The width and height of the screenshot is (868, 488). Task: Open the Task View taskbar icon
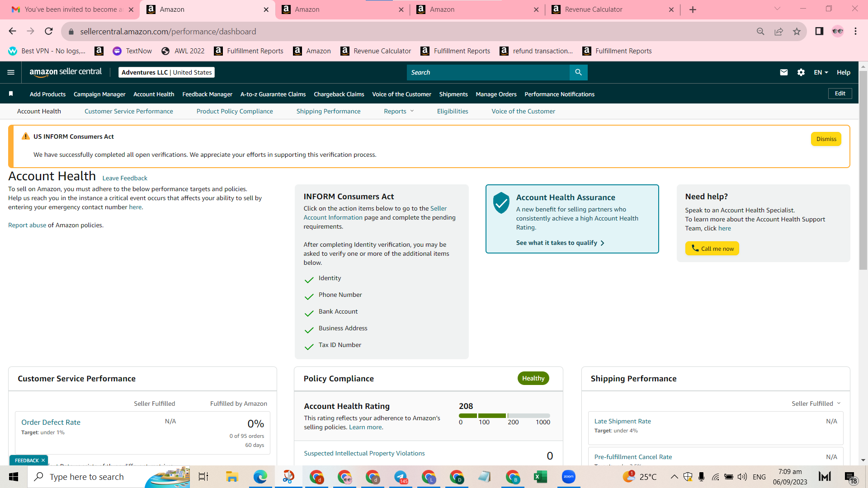click(203, 477)
